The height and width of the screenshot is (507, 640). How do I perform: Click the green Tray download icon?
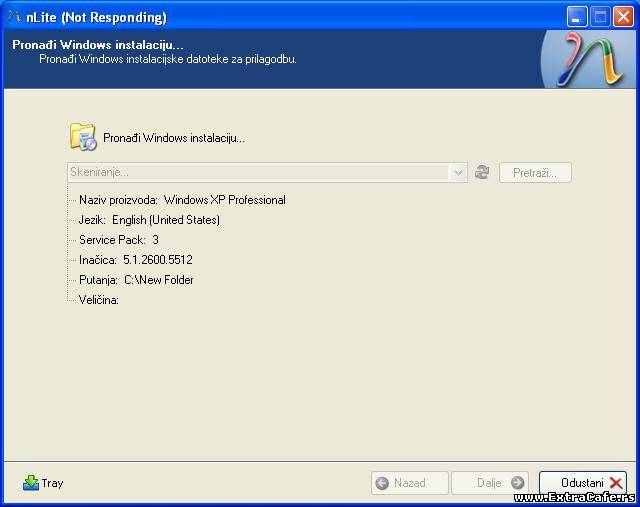[31, 483]
